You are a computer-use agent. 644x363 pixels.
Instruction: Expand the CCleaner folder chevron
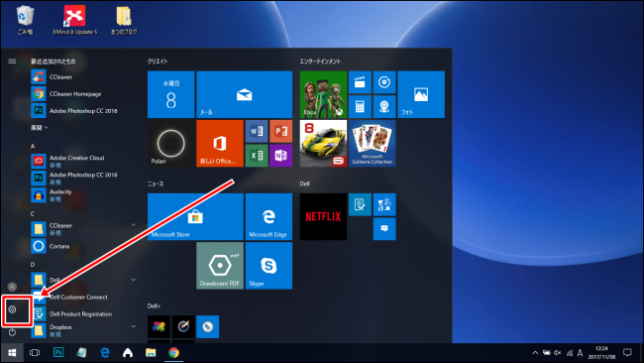click(134, 225)
